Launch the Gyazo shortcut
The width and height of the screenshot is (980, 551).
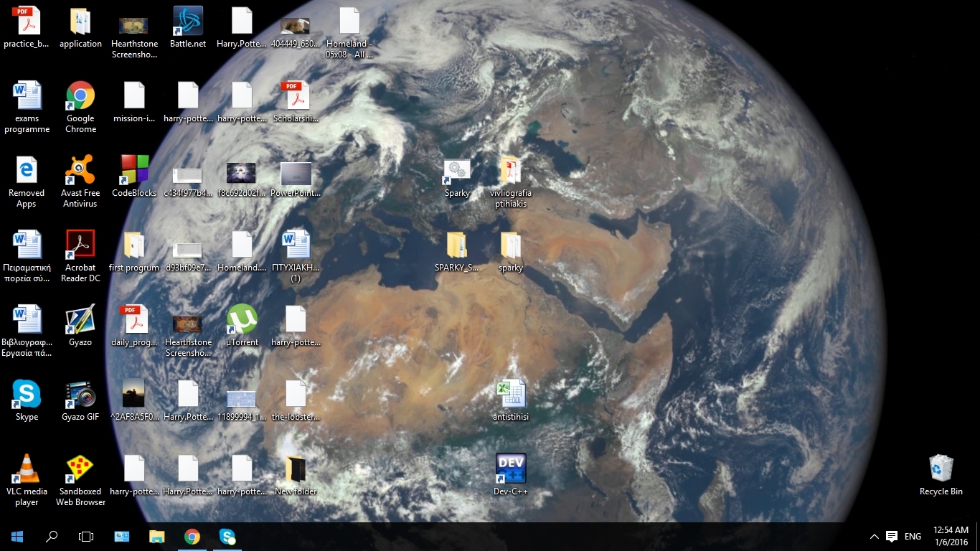pyautogui.click(x=80, y=326)
